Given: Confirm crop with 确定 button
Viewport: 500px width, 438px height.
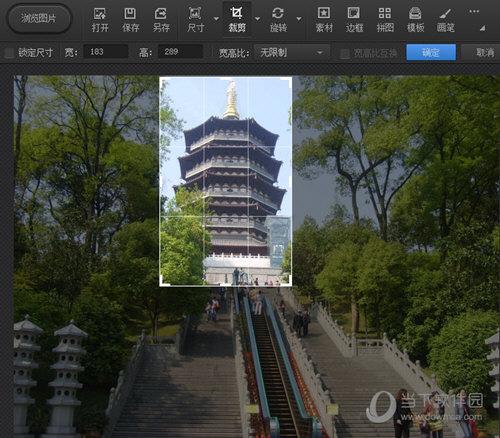Looking at the screenshot, I should point(431,53).
